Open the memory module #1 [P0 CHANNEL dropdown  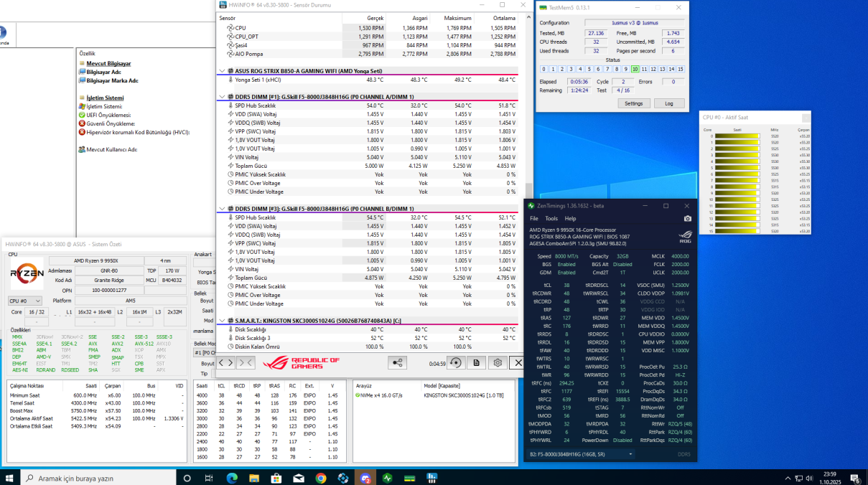(x=205, y=352)
